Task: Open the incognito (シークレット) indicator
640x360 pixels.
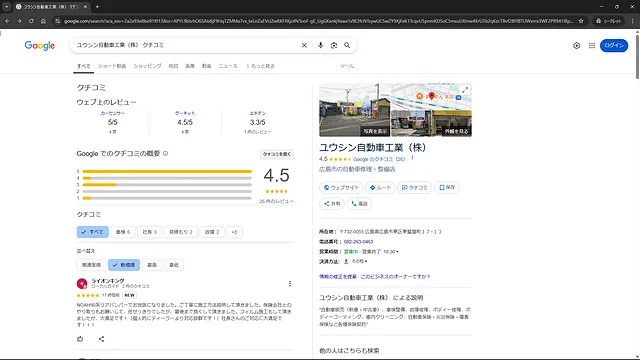Action: (x=609, y=21)
